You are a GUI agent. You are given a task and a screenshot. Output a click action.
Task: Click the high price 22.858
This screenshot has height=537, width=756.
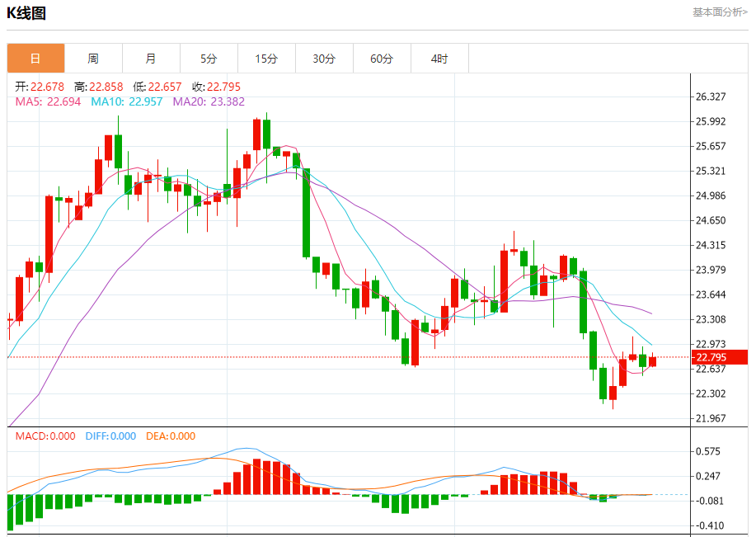click(106, 87)
